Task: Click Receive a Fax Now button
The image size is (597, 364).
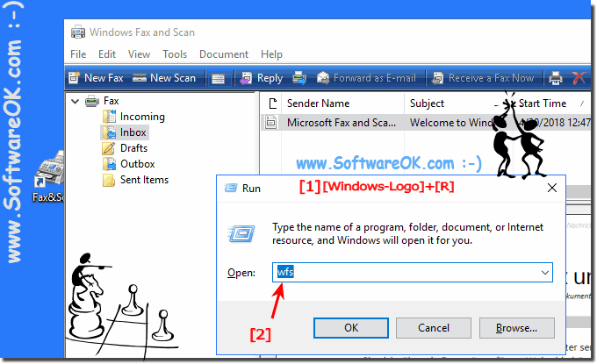Action: point(483,78)
